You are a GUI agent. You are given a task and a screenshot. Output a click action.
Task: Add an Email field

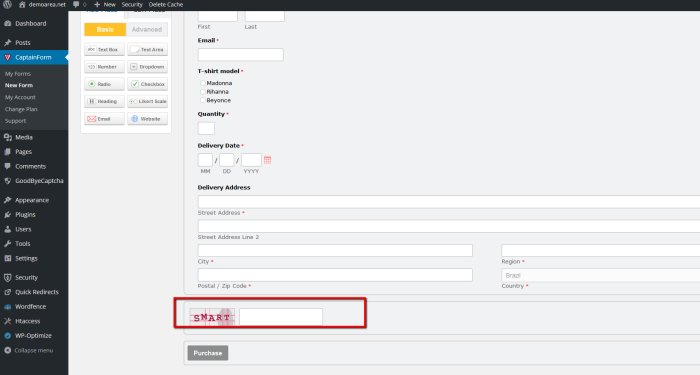tap(104, 119)
